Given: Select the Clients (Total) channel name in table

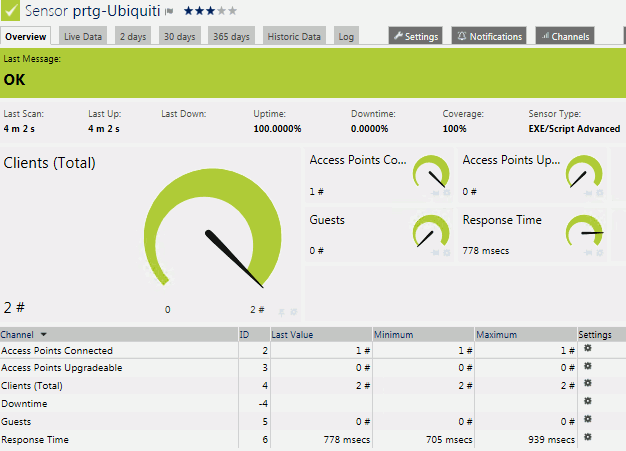Looking at the screenshot, I should click(x=32, y=386).
